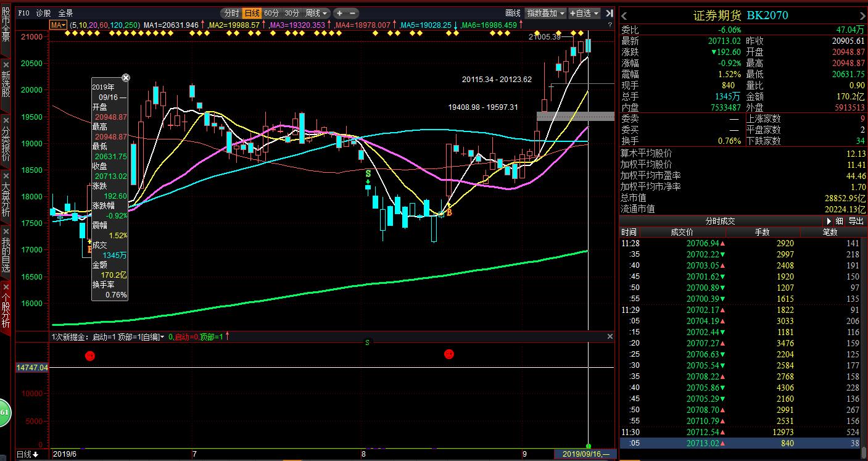
Task: Open the MA indicator dropdown
Action: 59,25
